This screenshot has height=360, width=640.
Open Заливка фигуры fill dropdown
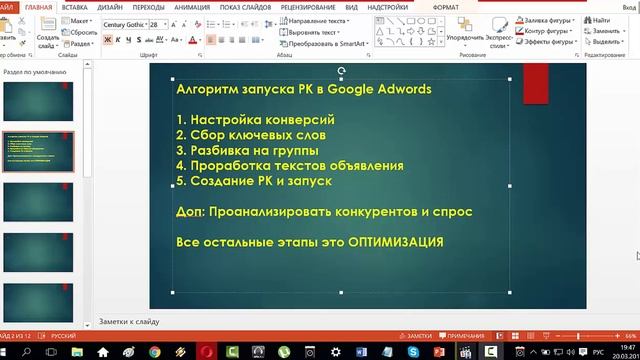pyautogui.click(x=545, y=20)
